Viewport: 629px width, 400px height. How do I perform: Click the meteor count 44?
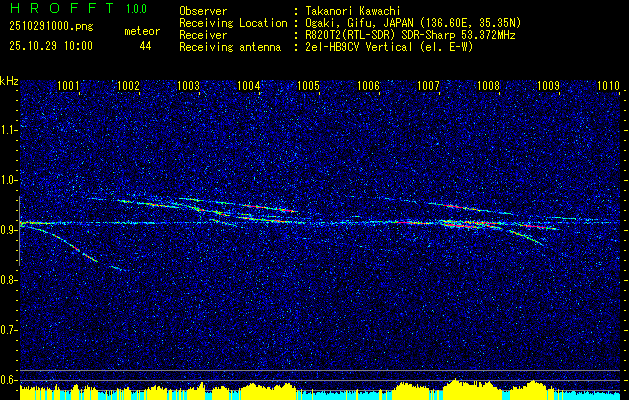point(145,46)
